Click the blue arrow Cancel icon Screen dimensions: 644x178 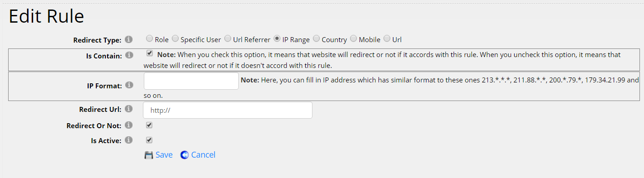click(x=185, y=155)
